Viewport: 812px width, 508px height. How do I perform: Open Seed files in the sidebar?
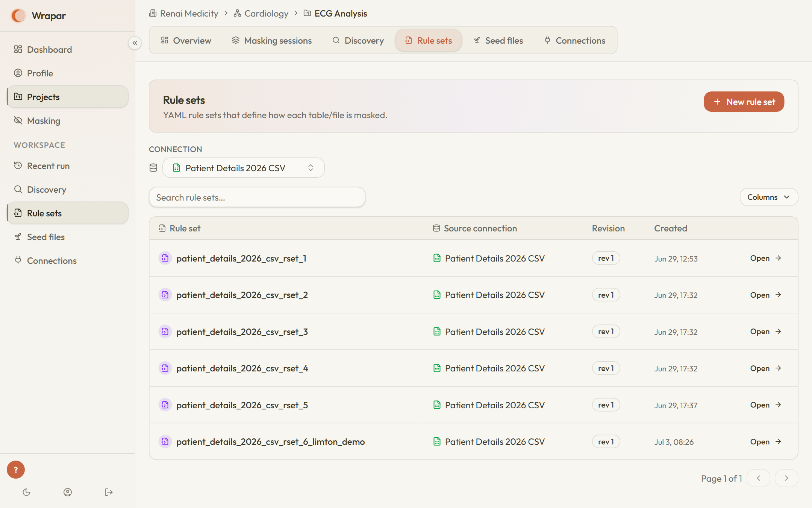click(68, 237)
